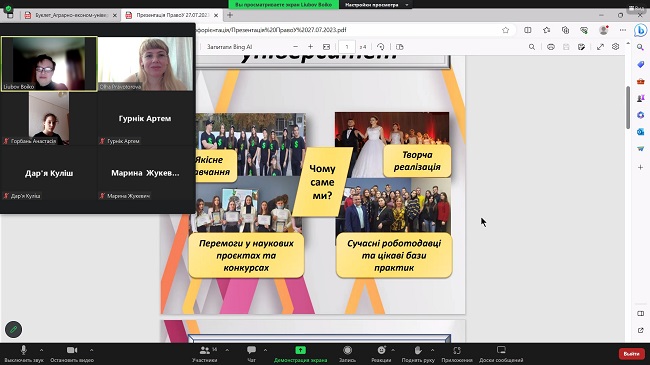Open the Реакции reactions menu

[x=381, y=354]
